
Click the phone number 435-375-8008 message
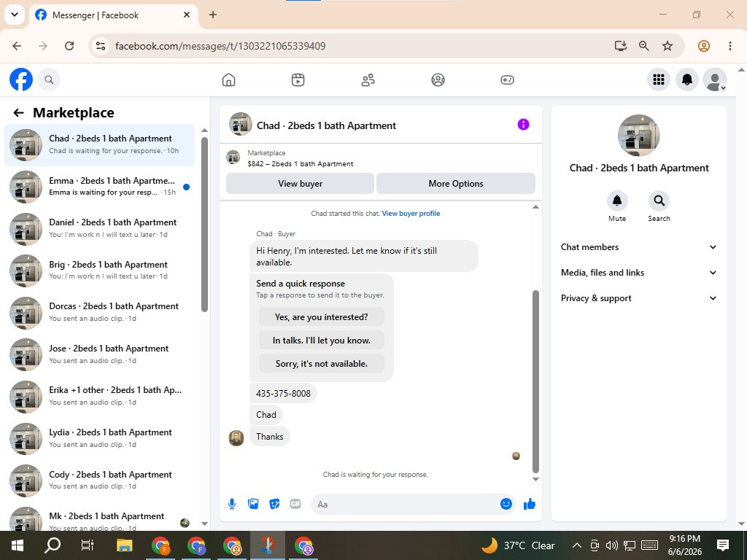click(x=283, y=393)
